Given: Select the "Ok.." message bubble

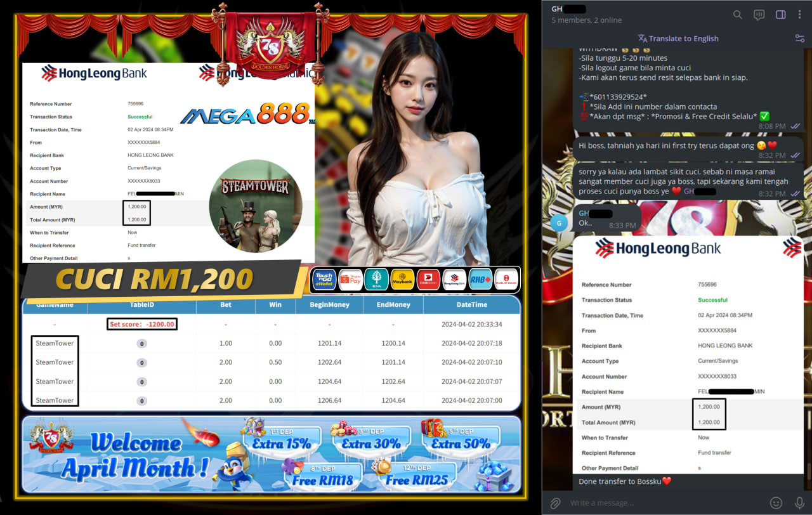Looking at the screenshot, I should coord(606,219).
